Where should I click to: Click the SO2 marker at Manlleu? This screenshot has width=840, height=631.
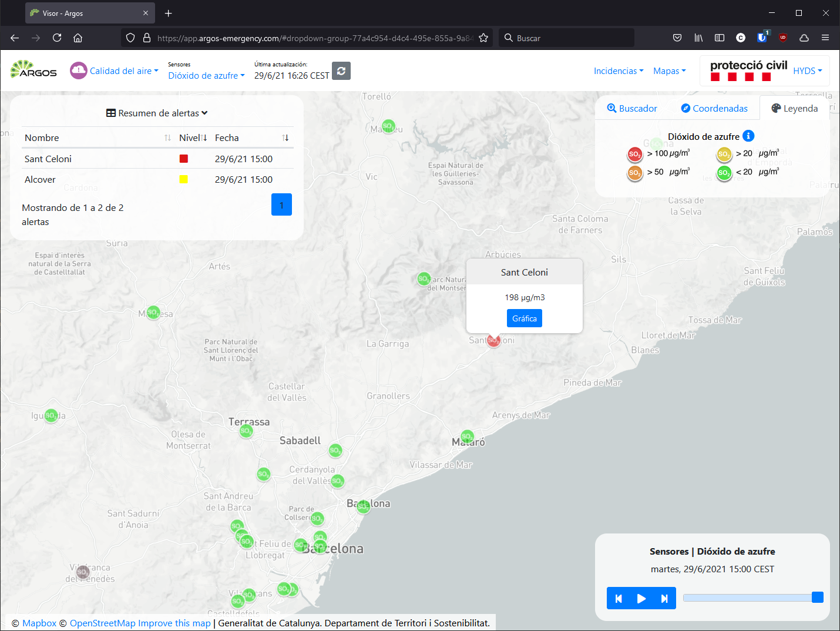[x=388, y=126]
